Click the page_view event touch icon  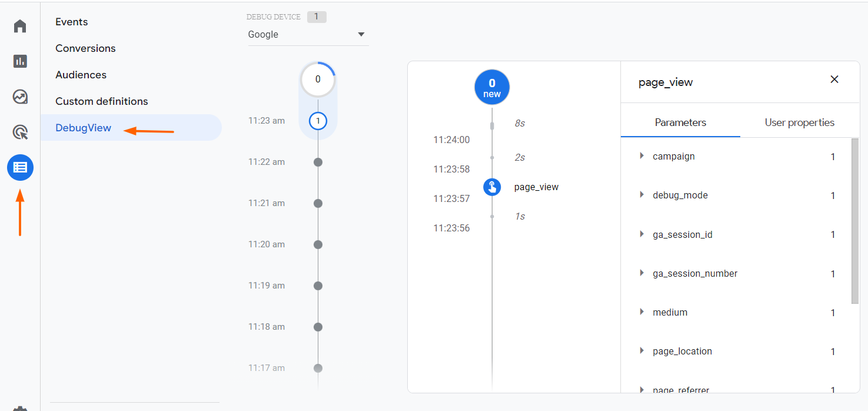tap(492, 187)
